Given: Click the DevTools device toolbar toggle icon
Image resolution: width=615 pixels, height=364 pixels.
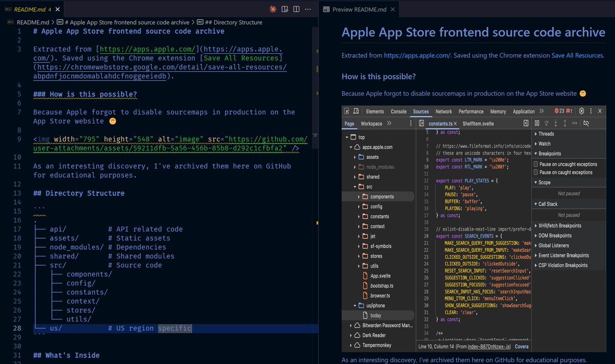Looking at the screenshot, I should pyautogui.click(x=357, y=111).
